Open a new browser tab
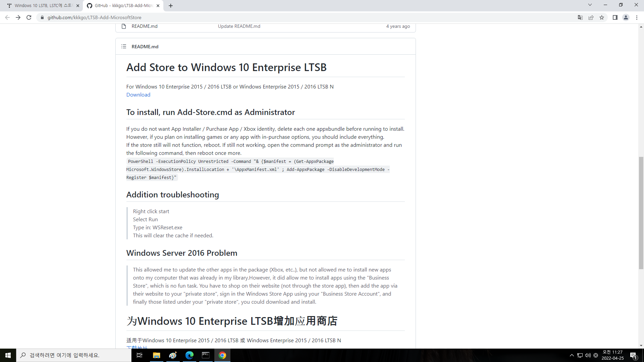Viewport: 644px width, 362px height. tap(171, 6)
